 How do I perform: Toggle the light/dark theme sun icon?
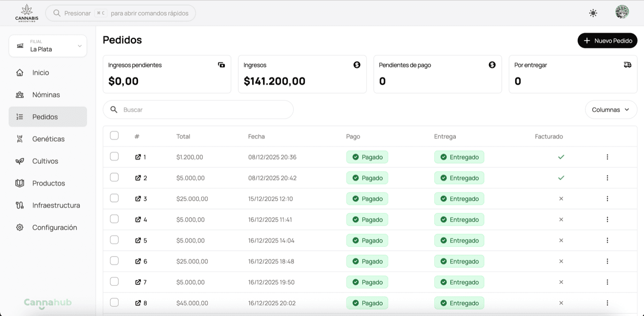tap(593, 13)
